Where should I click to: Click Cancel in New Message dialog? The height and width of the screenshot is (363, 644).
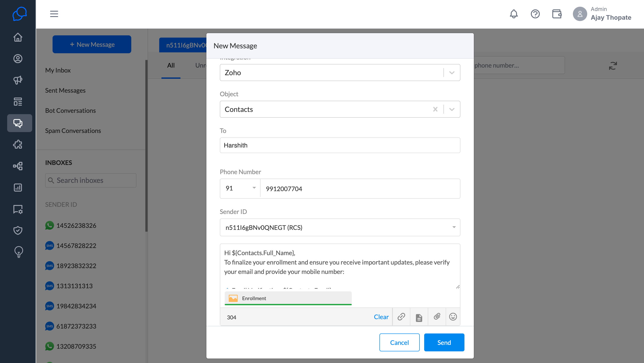click(399, 342)
